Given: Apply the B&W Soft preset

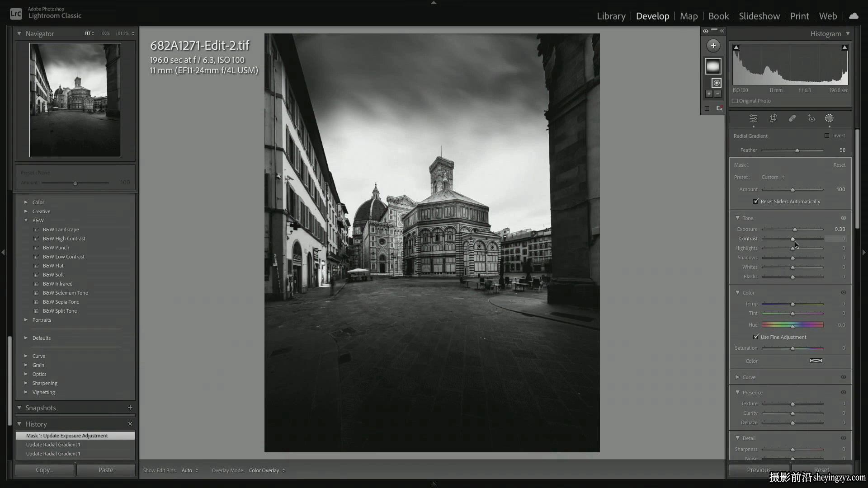Looking at the screenshot, I should 53,275.
